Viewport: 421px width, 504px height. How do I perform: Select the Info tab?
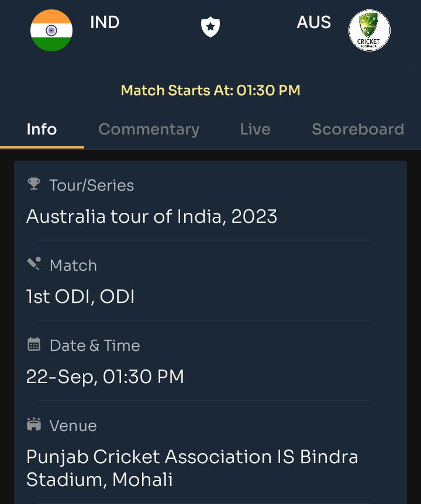[42, 129]
